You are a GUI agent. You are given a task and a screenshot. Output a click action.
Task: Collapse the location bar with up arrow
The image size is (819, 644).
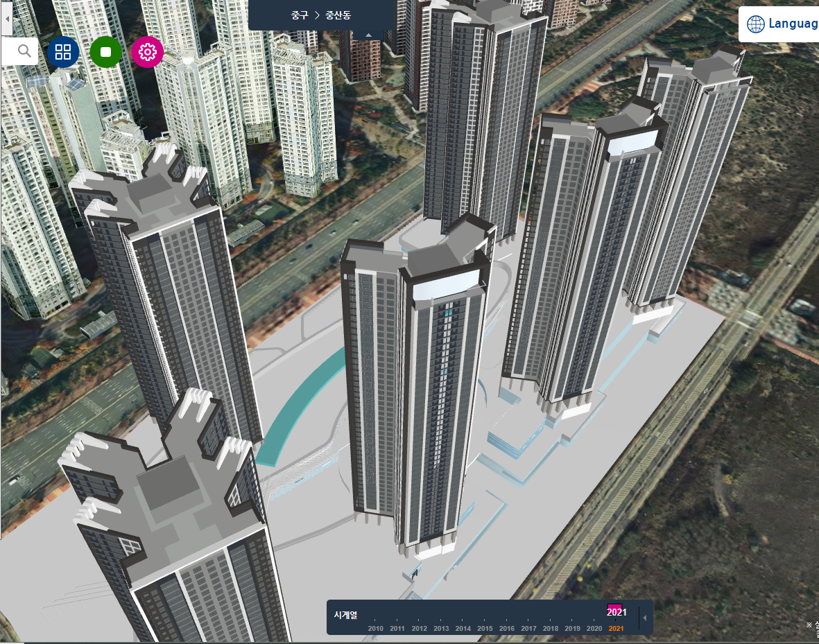[x=369, y=35]
